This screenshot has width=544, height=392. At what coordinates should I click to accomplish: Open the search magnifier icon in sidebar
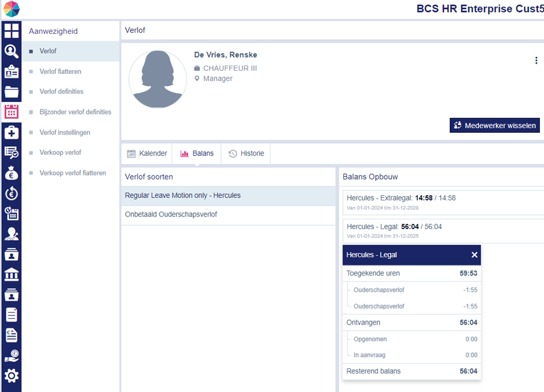click(x=12, y=51)
